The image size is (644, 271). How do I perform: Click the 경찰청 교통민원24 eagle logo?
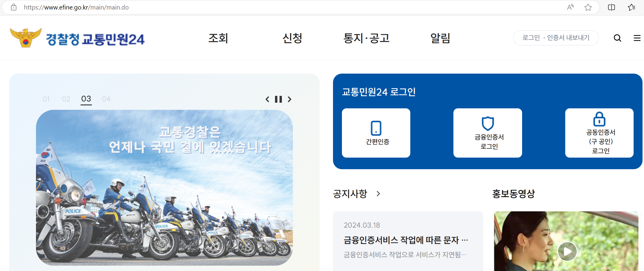tap(26, 38)
